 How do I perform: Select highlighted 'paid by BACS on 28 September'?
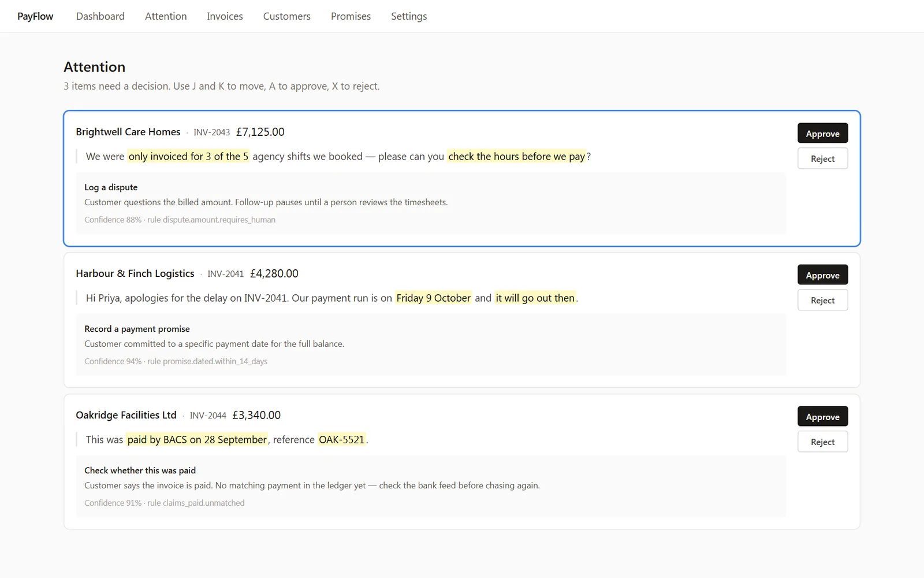tap(197, 439)
